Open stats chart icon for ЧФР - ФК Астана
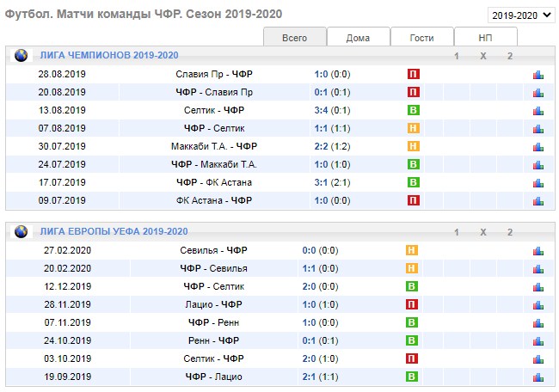This screenshot has height=392, width=559. click(x=538, y=182)
